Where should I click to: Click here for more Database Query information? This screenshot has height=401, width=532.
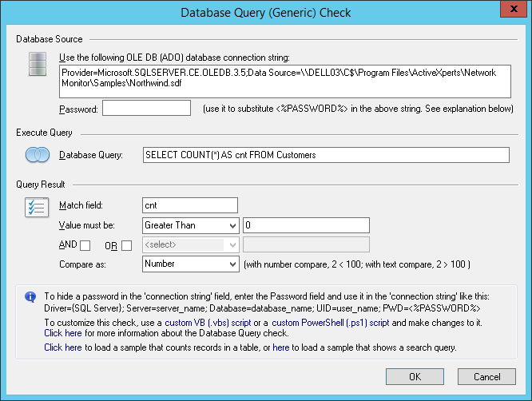point(63,332)
